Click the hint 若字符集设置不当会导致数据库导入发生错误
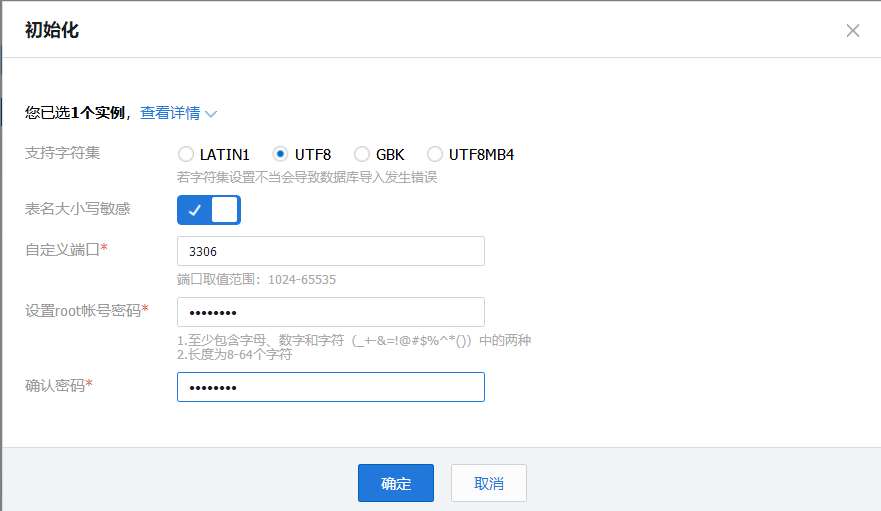Image resolution: width=881 pixels, height=511 pixels. [307, 177]
